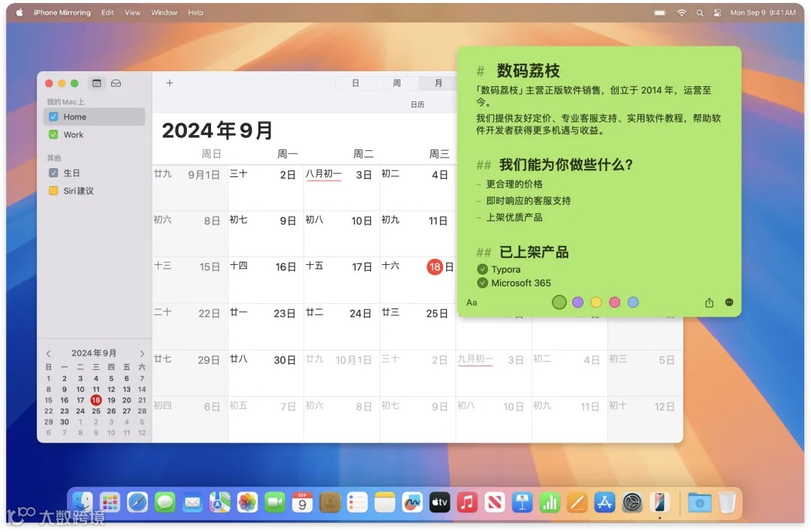This screenshot has height=532, width=811.
Task: Open the Notes app in the Dock
Action: [x=384, y=502]
